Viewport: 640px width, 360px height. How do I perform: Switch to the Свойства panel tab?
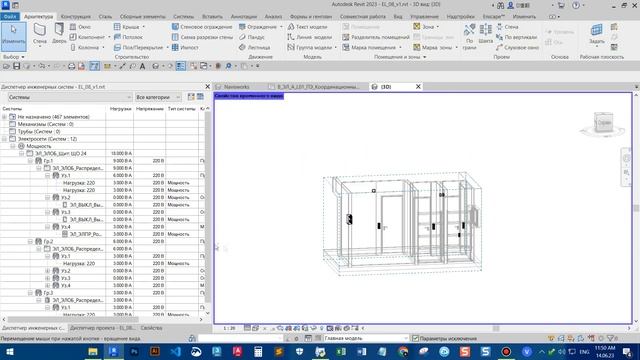pos(151,328)
